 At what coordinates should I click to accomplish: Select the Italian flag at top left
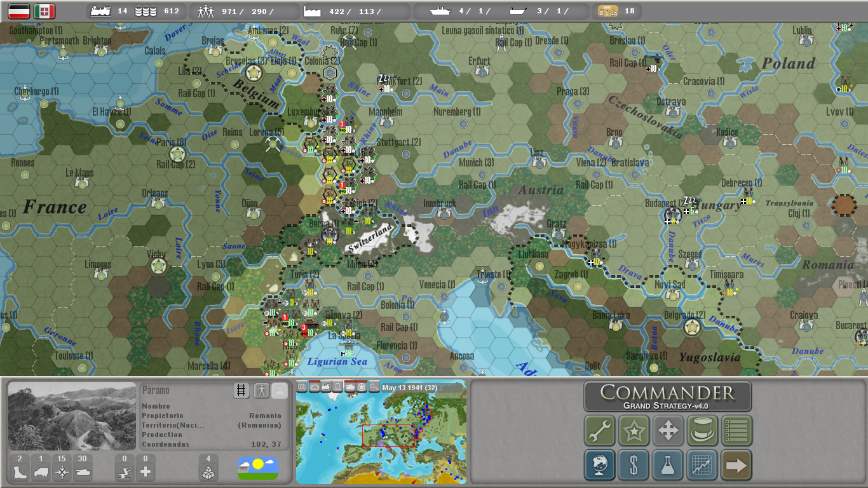pyautogui.click(x=44, y=11)
